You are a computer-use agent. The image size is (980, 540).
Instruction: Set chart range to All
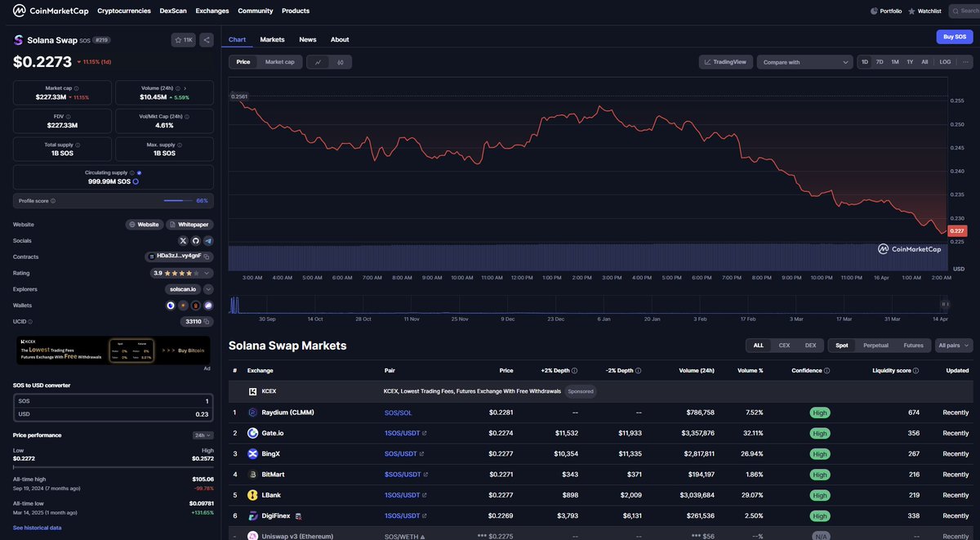924,62
